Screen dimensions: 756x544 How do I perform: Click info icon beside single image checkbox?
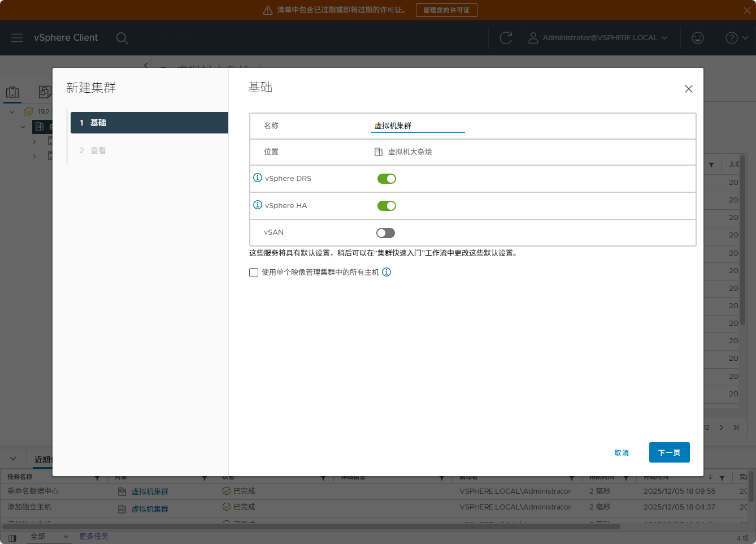(386, 272)
